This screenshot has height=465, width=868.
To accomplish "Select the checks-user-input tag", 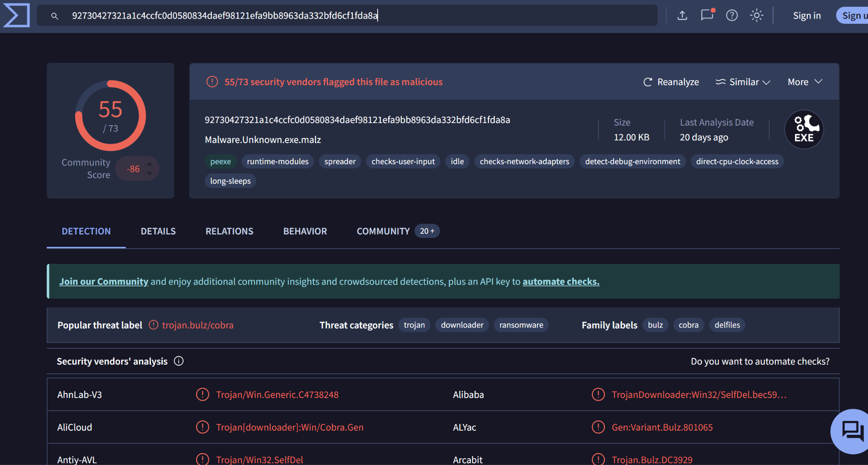I will pos(403,162).
